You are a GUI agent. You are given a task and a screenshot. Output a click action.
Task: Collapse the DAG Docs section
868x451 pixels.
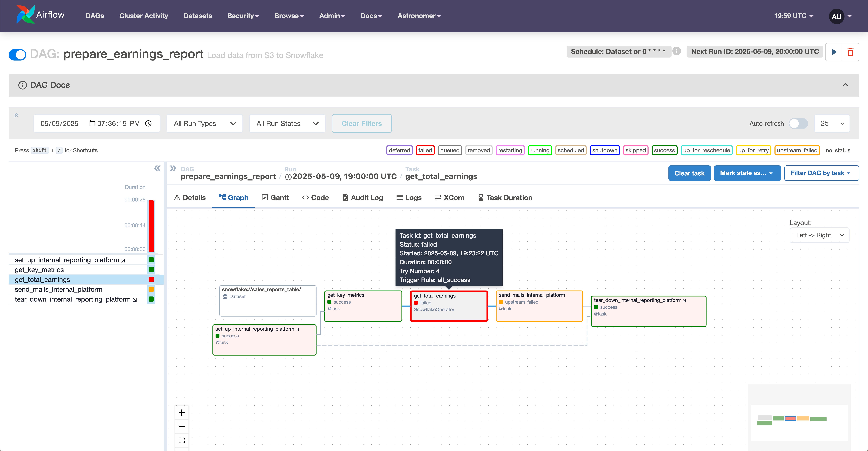pos(845,85)
